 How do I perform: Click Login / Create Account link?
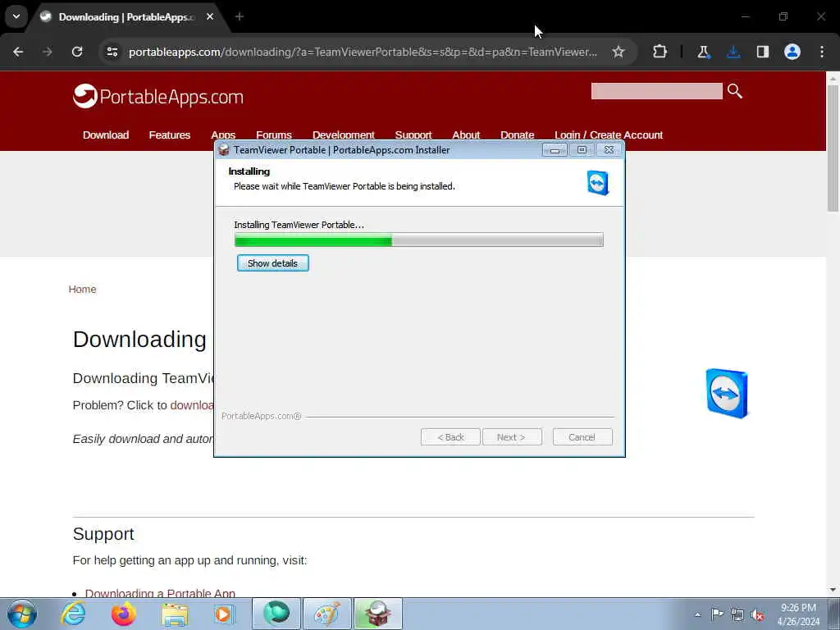pos(609,135)
